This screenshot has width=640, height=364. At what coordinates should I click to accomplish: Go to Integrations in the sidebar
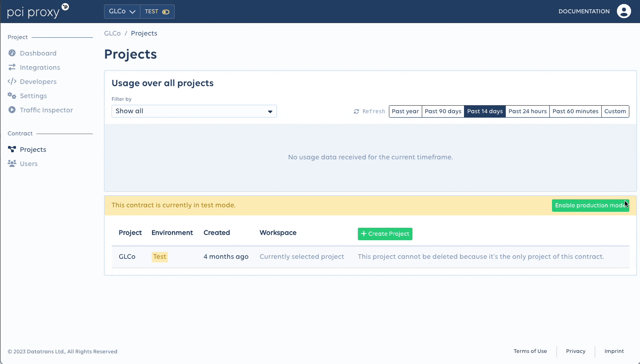[40, 67]
